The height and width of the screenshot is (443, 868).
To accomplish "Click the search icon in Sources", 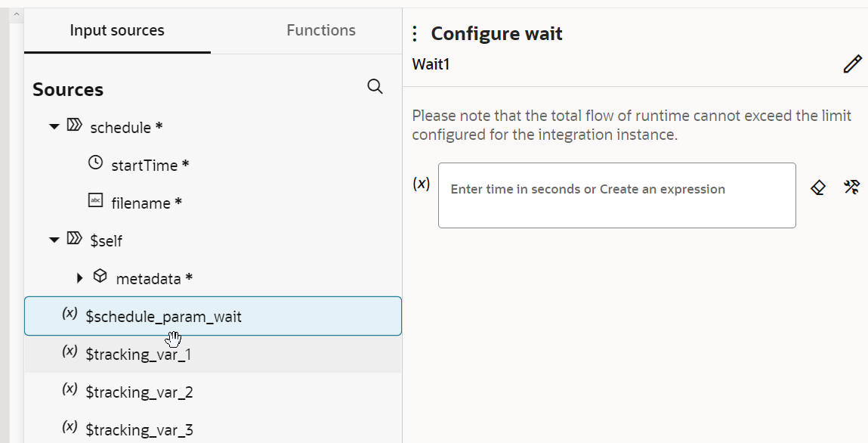I will click(x=375, y=87).
